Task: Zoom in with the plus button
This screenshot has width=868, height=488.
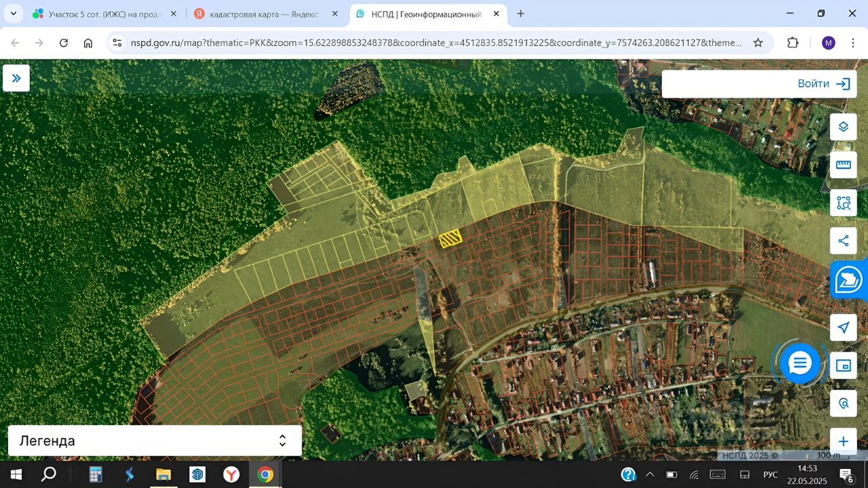Action: tap(844, 441)
